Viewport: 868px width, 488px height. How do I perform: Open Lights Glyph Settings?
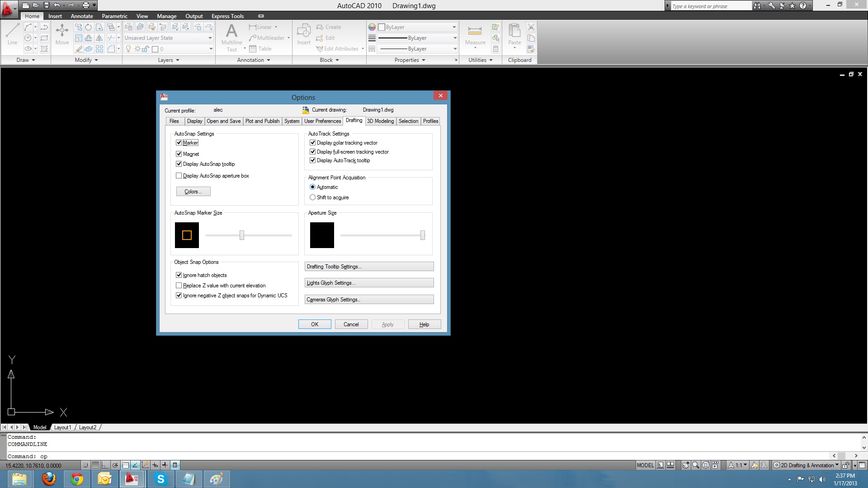point(369,283)
